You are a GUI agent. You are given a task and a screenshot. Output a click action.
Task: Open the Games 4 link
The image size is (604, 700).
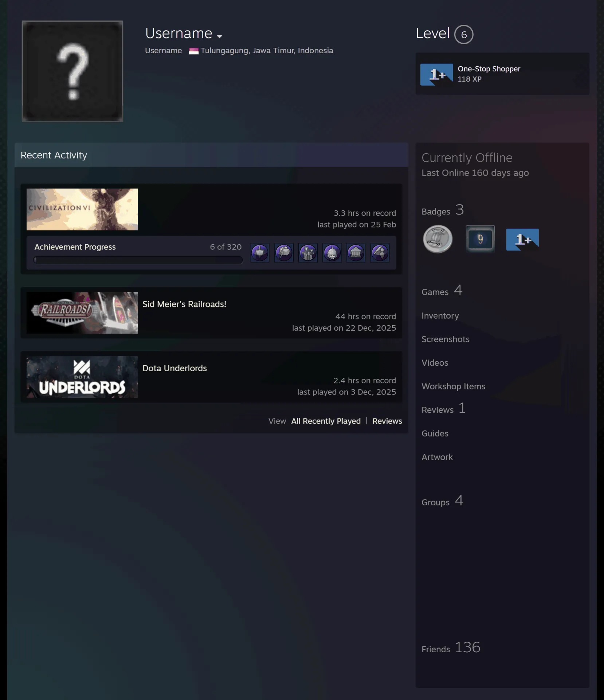442,291
